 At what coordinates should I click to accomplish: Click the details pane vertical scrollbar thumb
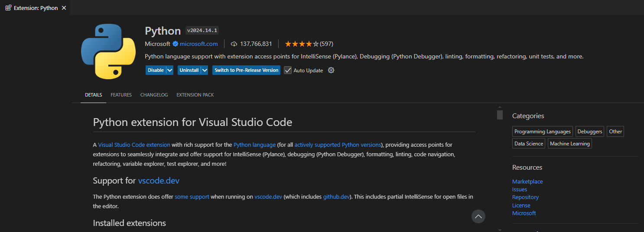tap(500, 115)
